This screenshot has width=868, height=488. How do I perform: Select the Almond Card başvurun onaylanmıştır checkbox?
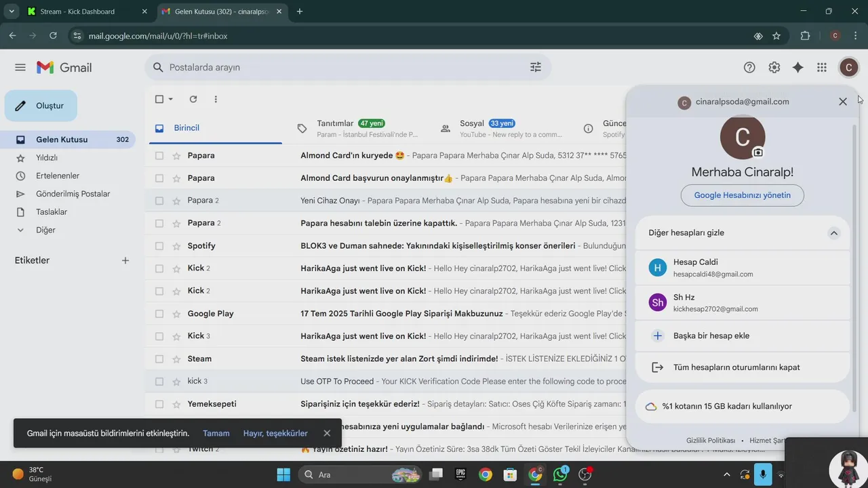point(159,178)
